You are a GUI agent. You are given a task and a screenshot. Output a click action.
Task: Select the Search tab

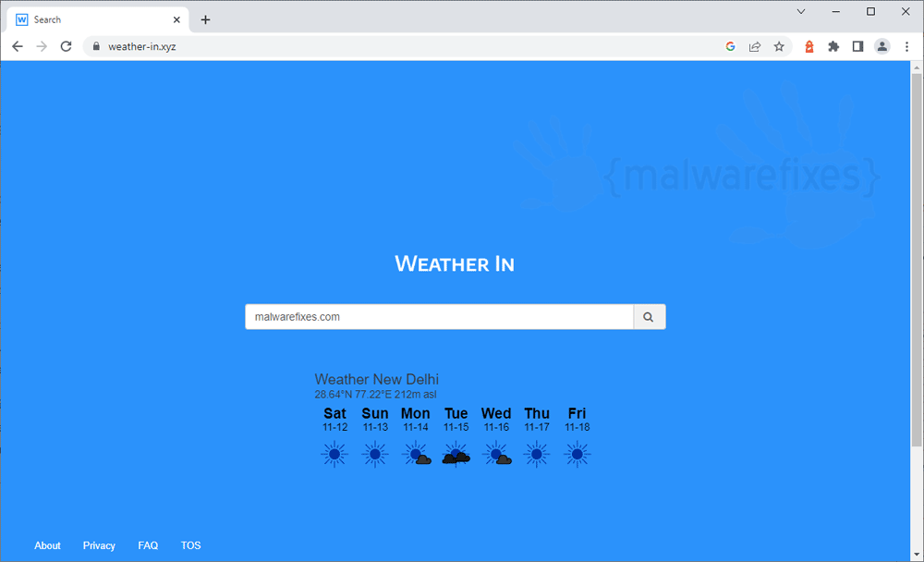click(x=98, y=19)
